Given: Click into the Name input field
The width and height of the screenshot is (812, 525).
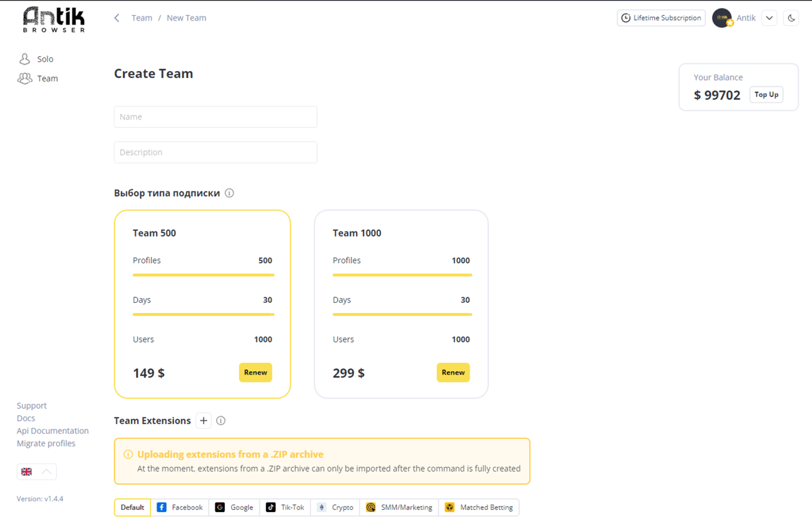Looking at the screenshot, I should [215, 117].
